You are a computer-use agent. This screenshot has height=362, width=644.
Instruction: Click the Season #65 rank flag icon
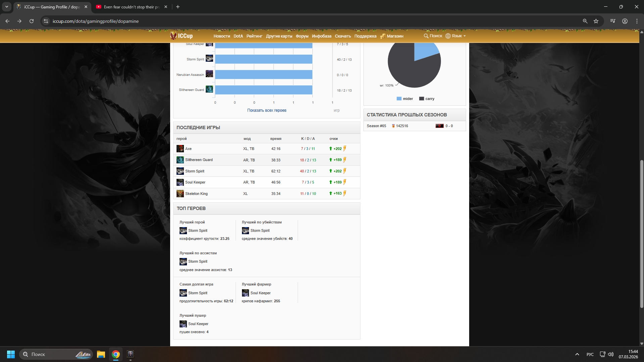tap(440, 126)
